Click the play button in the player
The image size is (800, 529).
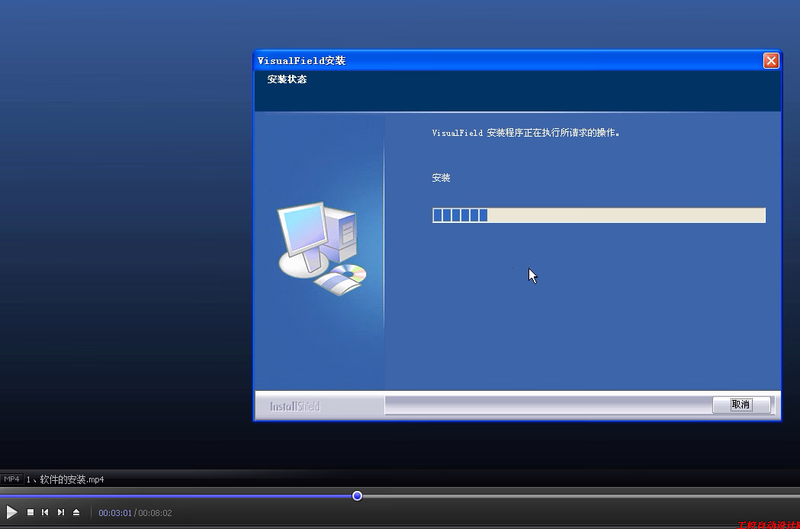[11, 512]
